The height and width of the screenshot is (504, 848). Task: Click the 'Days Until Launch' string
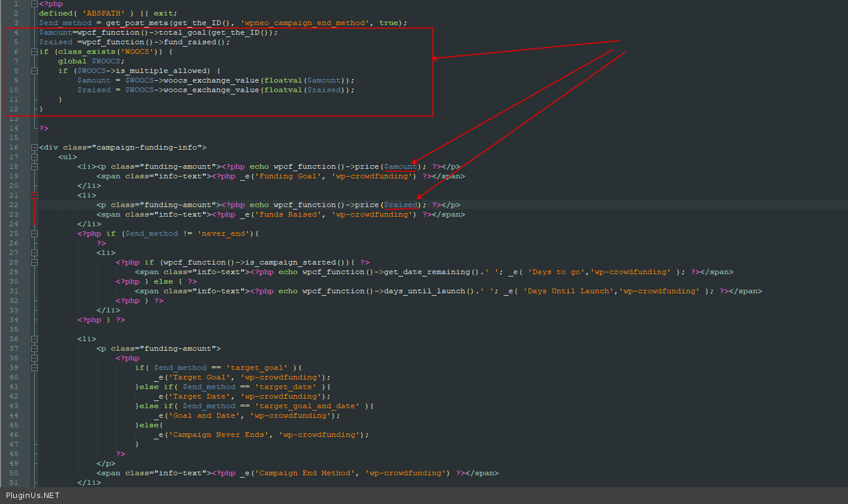point(568,291)
